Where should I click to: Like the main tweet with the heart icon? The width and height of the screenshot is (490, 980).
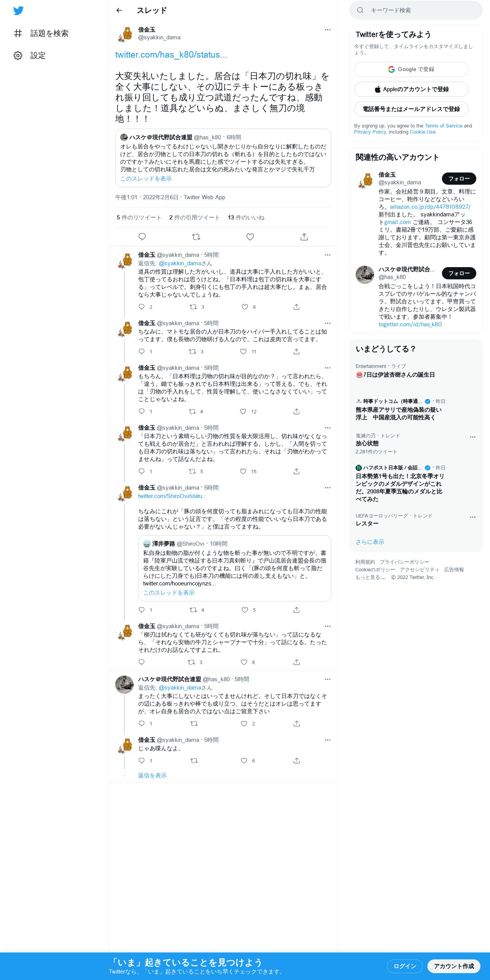coord(250,237)
